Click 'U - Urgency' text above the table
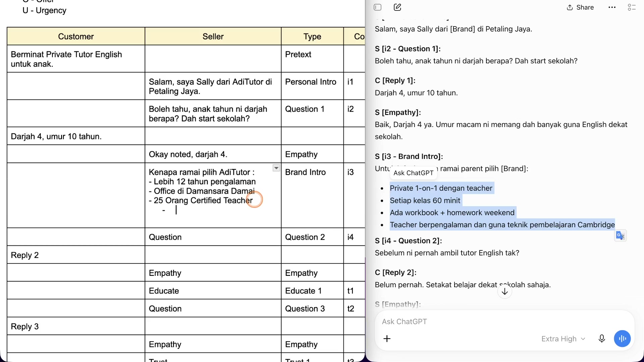 (44, 10)
